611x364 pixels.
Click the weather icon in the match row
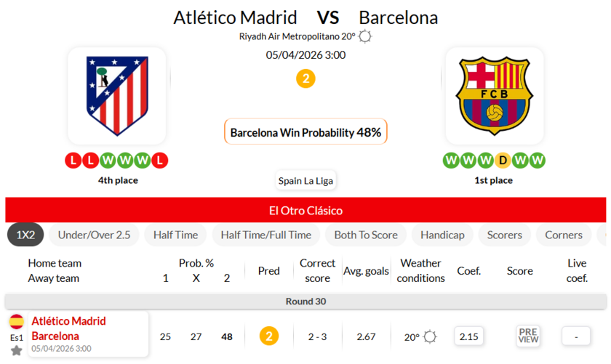tap(430, 336)
